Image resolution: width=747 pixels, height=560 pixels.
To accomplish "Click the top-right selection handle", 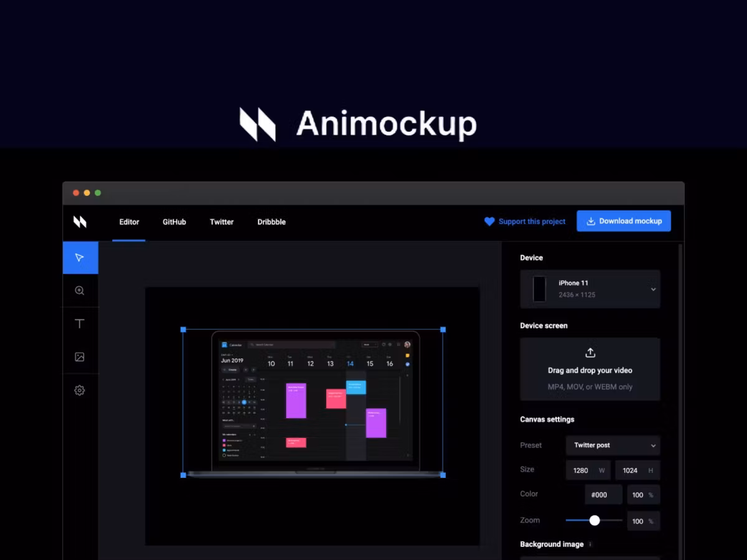I will click(x=443, y=329).
